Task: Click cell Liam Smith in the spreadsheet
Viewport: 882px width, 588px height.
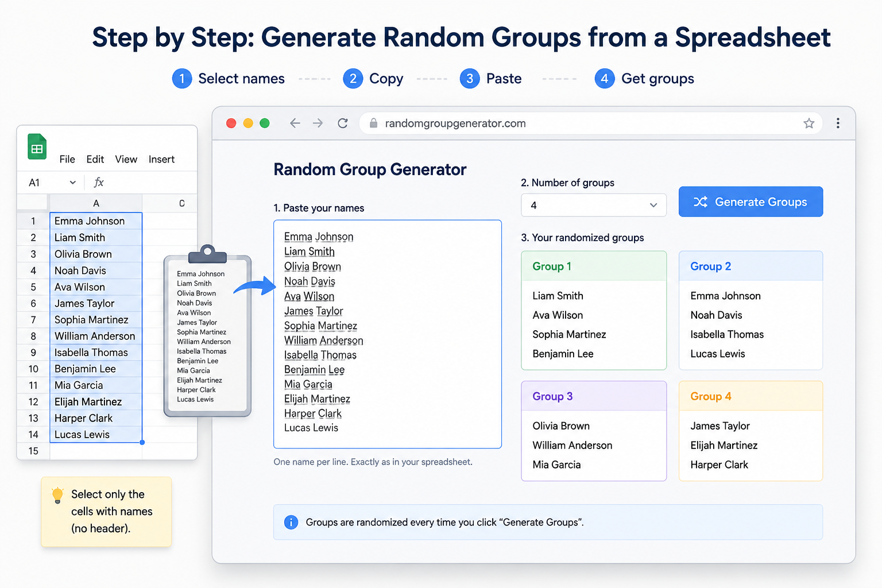Action: 96,238
